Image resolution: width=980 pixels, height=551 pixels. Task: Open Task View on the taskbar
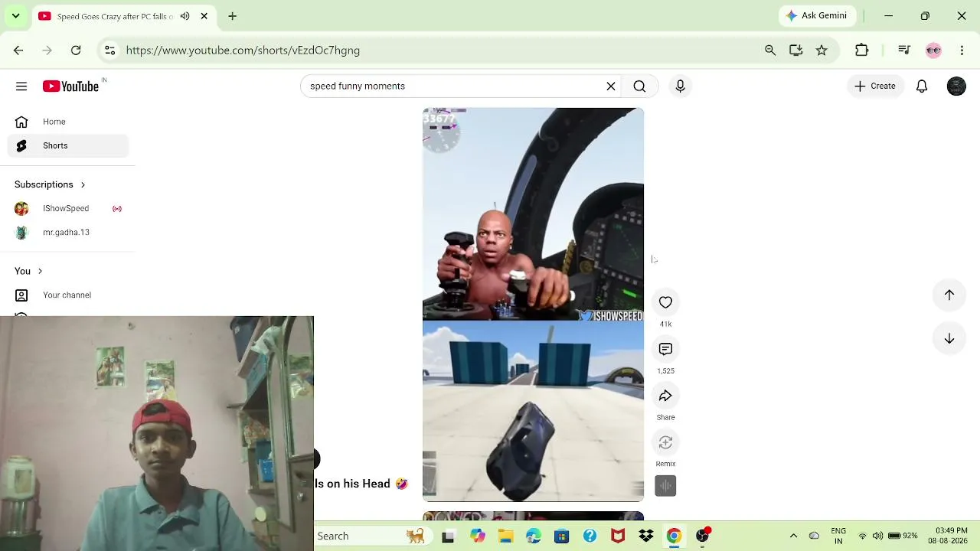(x=448, y=536)
